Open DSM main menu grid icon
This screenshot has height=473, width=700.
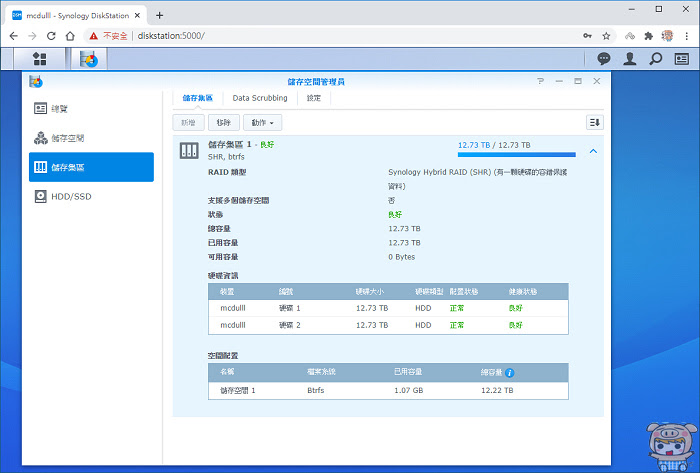click(39, 58)
